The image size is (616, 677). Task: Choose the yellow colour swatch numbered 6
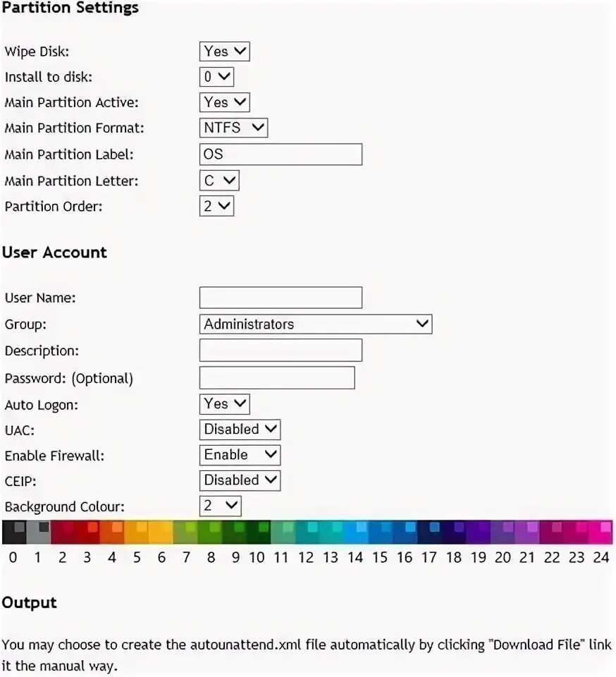(161, 532)
